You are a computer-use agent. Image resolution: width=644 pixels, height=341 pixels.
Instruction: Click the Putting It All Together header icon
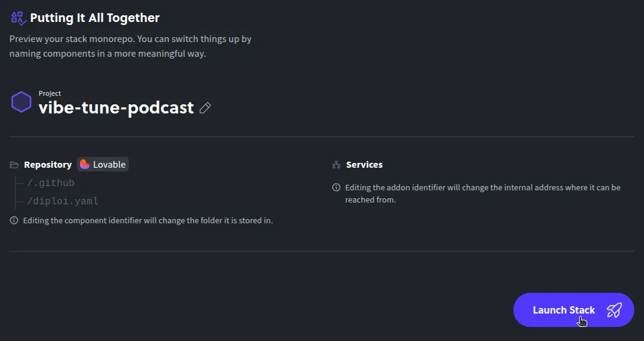(x=18, y=18)
